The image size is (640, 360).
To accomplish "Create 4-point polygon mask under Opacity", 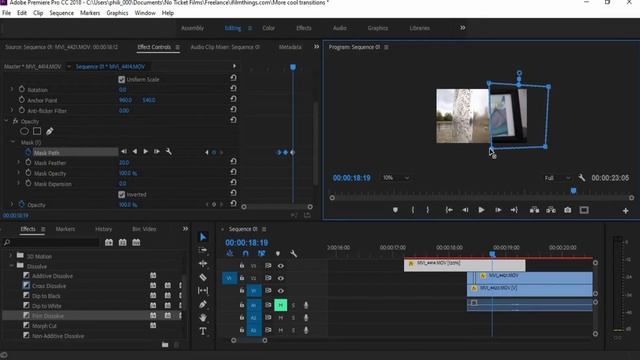I will pos(37,131).
